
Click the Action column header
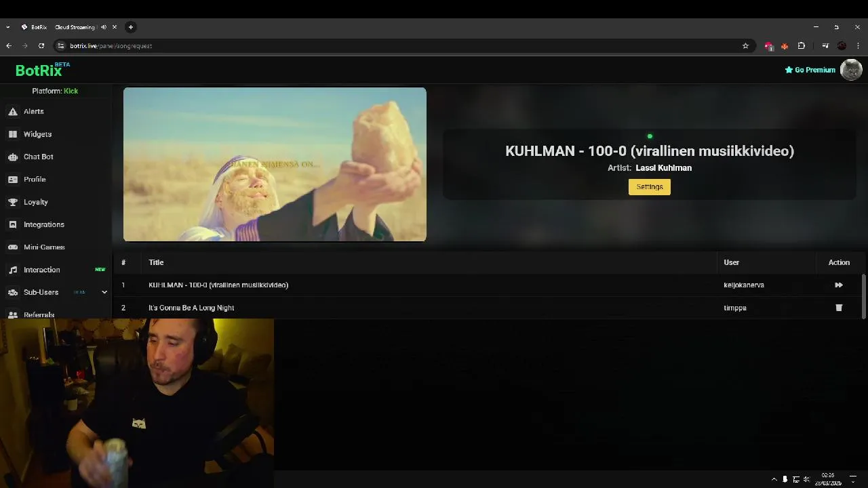[839, 262]
